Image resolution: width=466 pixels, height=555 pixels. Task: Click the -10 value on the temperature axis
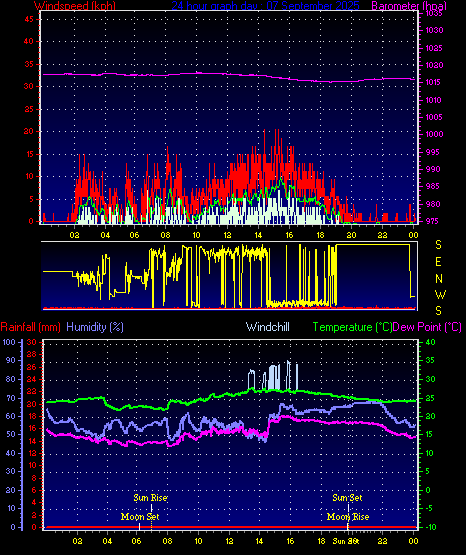[431, 527]
